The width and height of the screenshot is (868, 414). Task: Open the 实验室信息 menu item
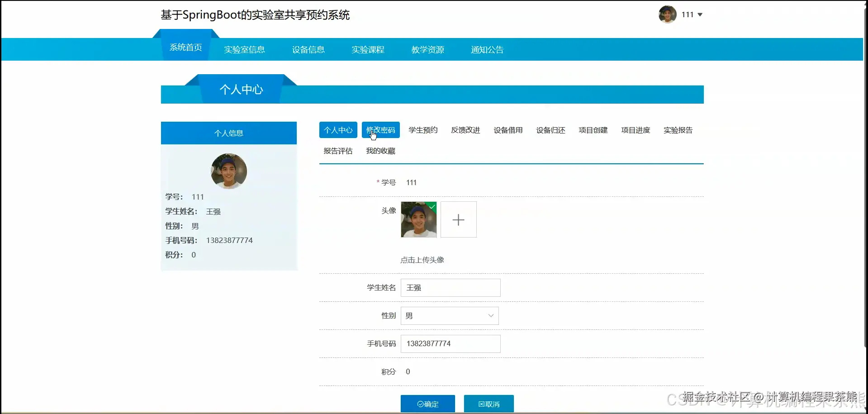[x=244, y=49]
